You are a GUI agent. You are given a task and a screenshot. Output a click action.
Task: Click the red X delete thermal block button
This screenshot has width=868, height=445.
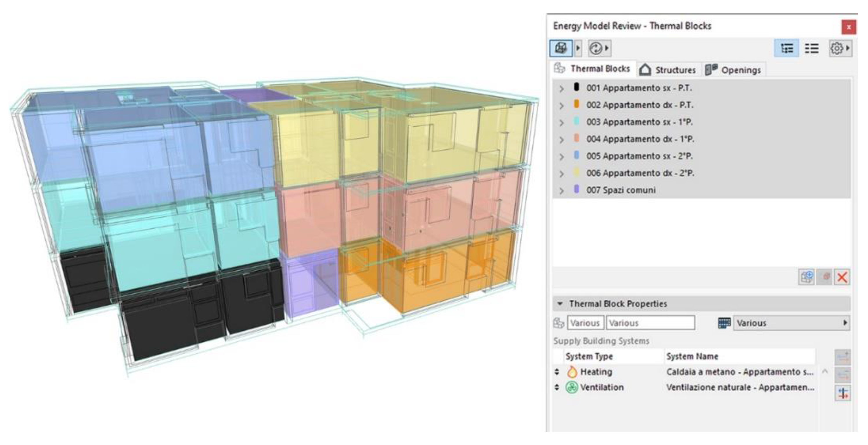842,277
